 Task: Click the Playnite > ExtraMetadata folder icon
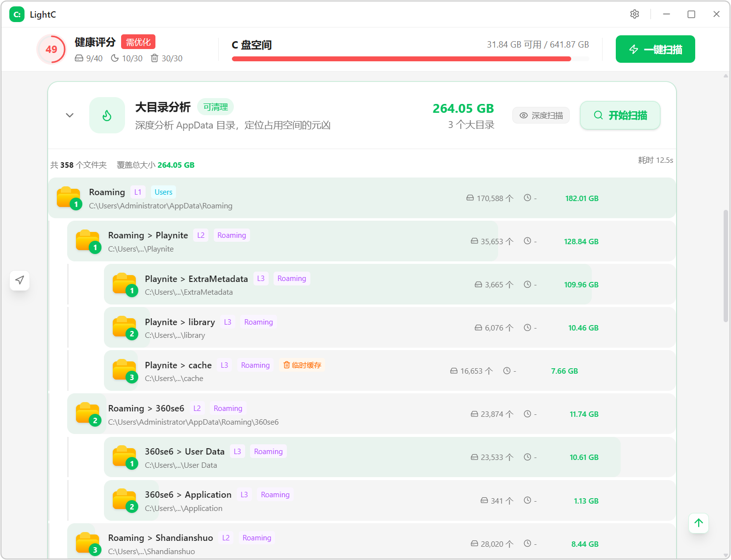pos(125,284)
